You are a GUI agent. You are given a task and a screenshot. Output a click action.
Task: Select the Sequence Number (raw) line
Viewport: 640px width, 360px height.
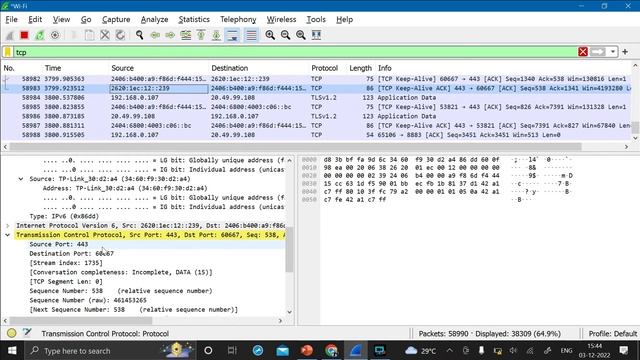[88, 300]
